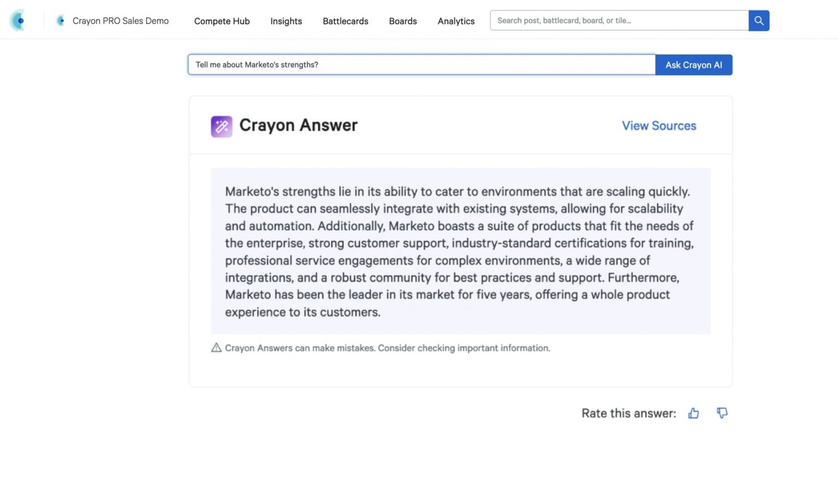Open the Battlecards section
Image resolution: width=839 pixels, height=504 pixels.
pos(345,21)
